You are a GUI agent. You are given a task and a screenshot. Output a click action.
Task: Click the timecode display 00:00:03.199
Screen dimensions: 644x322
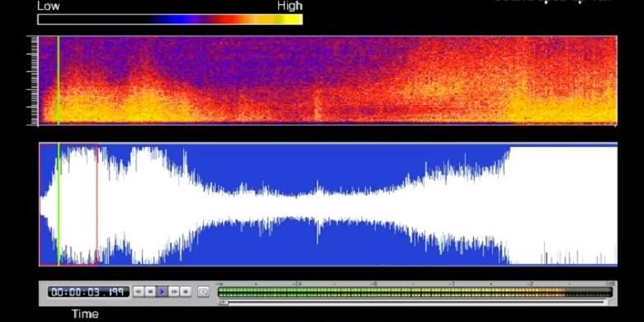pos(88,292)
